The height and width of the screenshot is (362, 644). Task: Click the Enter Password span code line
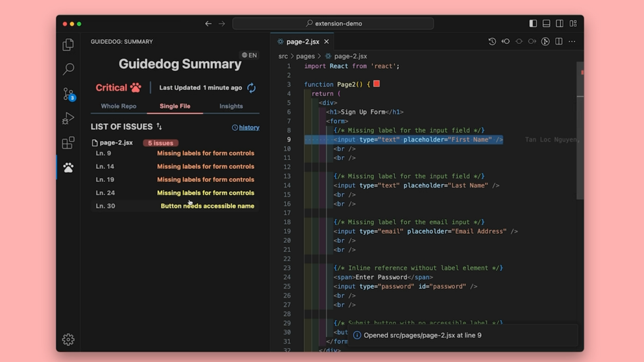click(382, 277)
